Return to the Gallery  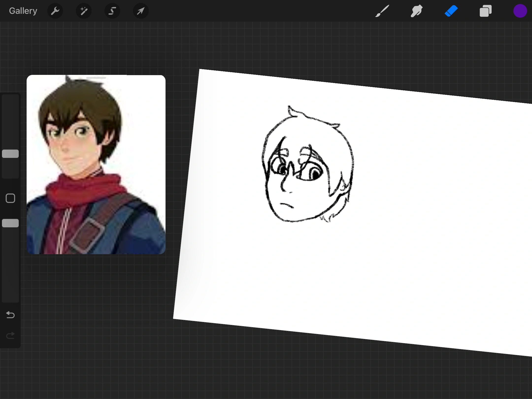coord(23,10)
